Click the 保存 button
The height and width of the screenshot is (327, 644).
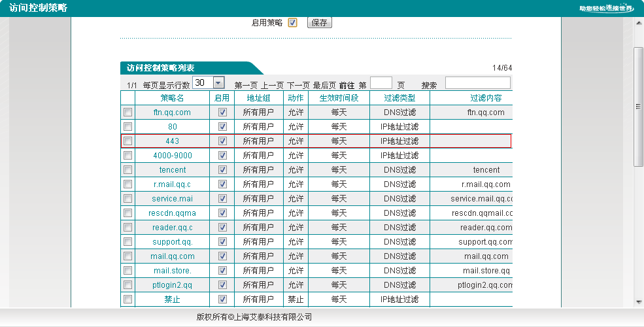click(319, 23)
